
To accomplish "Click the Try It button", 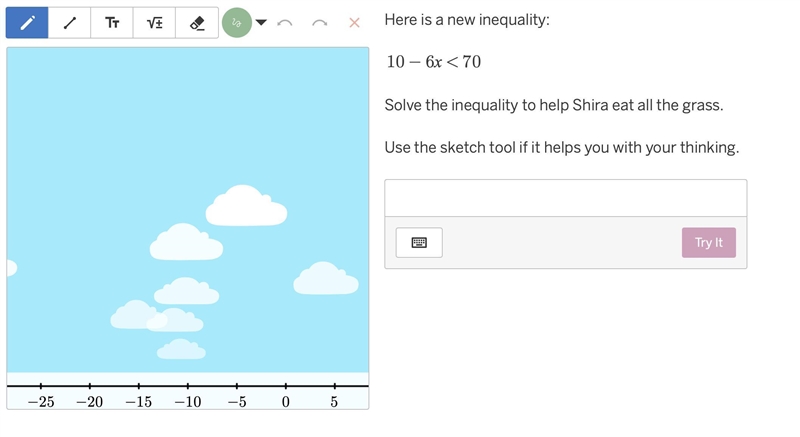I will tap(709, 242).
